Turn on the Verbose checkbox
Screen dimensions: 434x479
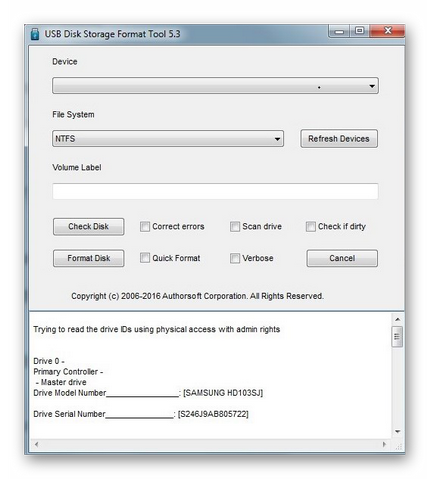tap(235, 258)
